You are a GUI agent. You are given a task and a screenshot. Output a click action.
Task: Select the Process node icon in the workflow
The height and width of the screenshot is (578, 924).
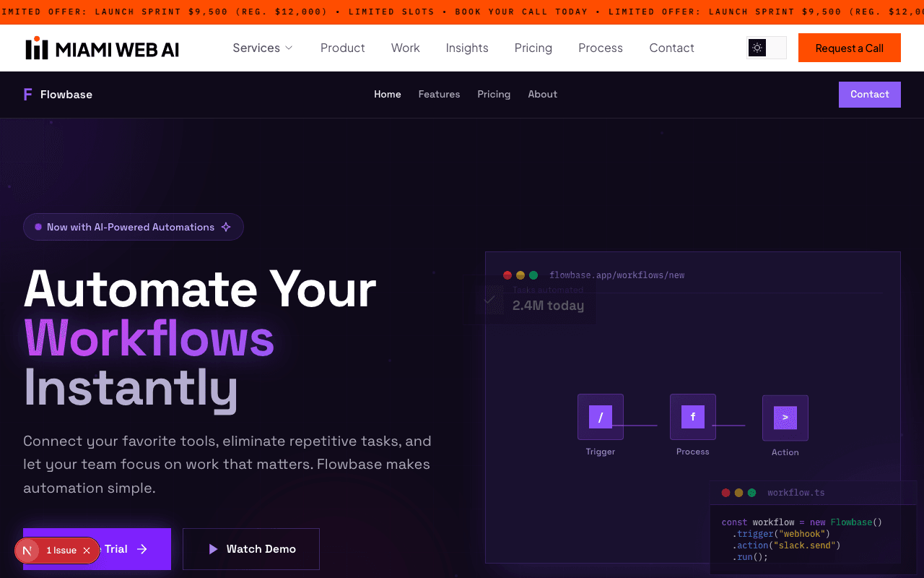[692, 417]
